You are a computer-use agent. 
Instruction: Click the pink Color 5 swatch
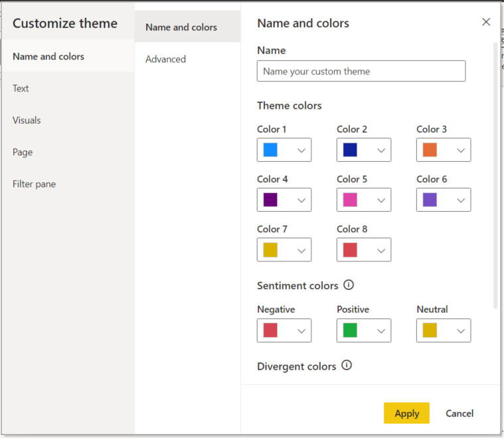(350, 200)
